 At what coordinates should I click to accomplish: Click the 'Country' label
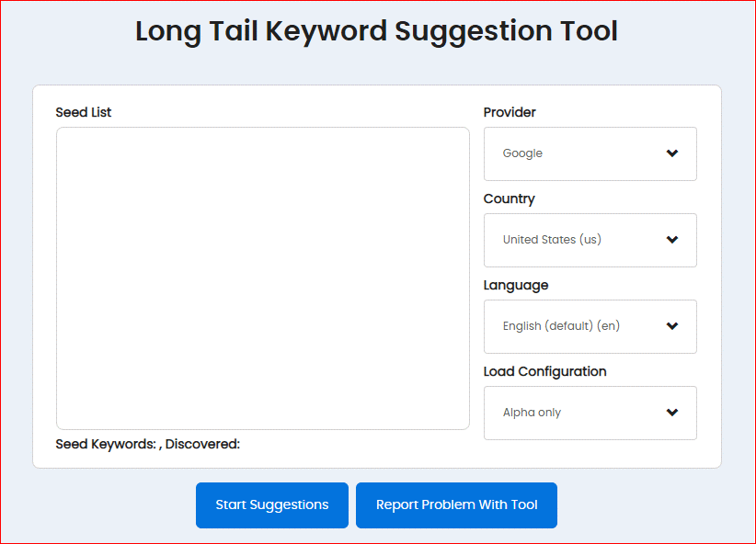pyautogui.click(x=510, y=199)
